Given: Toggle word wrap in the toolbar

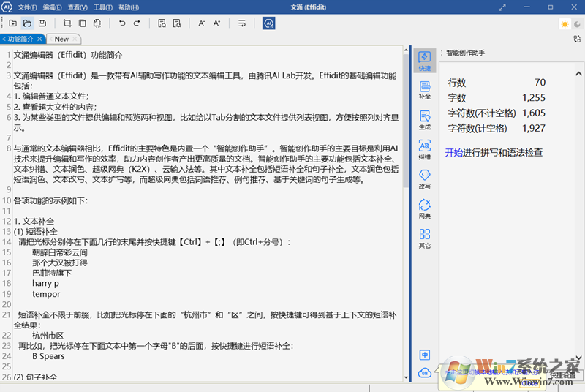Looking at the screenshot, I should [x=242, y=23].
